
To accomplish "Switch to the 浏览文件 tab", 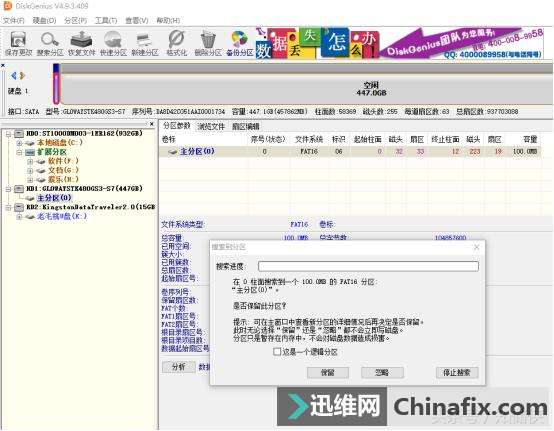I will pyautogui.click(x=211, y=126).
